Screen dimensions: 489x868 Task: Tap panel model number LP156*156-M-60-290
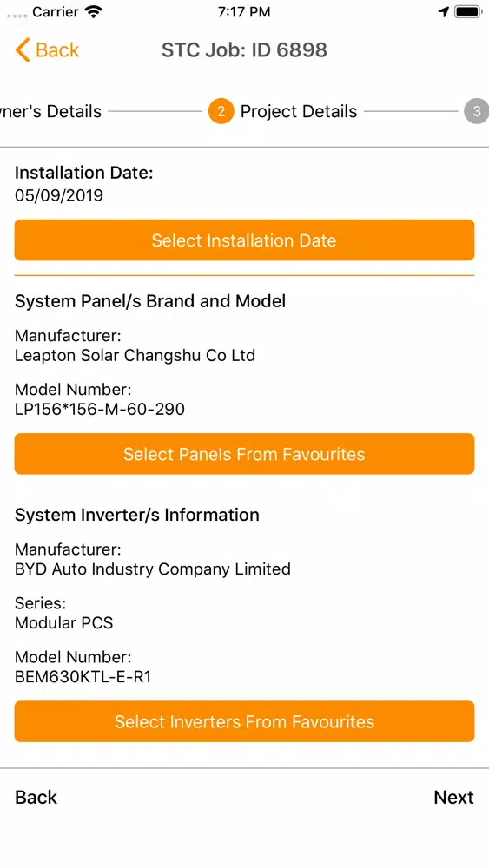click(x=100, y=409)
